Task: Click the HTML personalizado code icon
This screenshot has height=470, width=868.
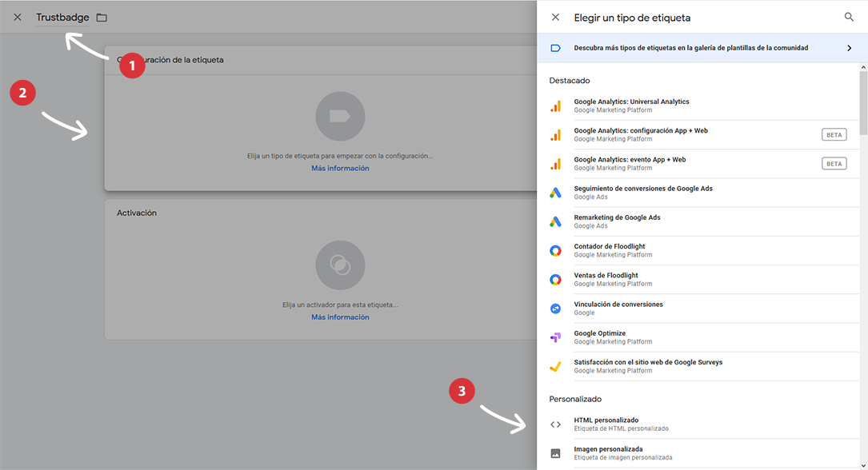Action: (x=555, y=424)
